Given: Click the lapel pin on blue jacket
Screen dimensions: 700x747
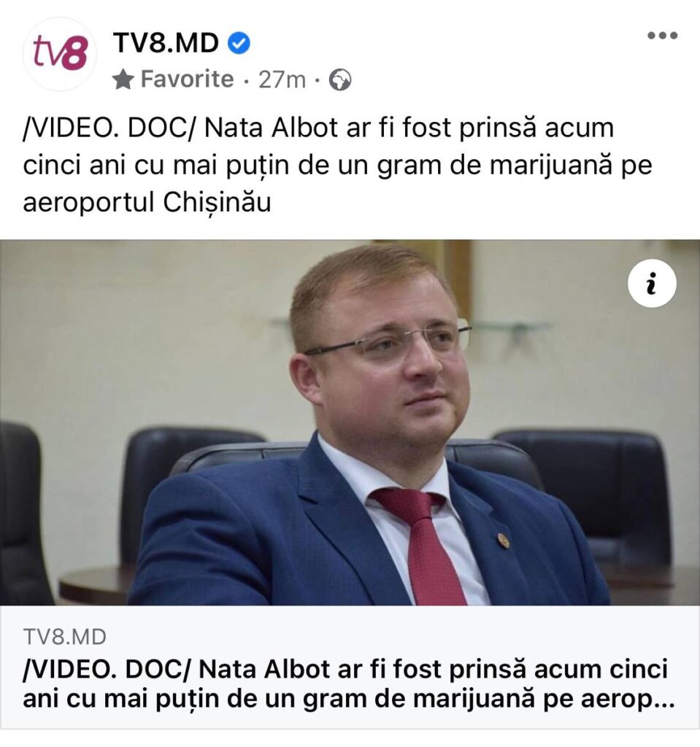Looking at the screenshot, I should 503,541.
